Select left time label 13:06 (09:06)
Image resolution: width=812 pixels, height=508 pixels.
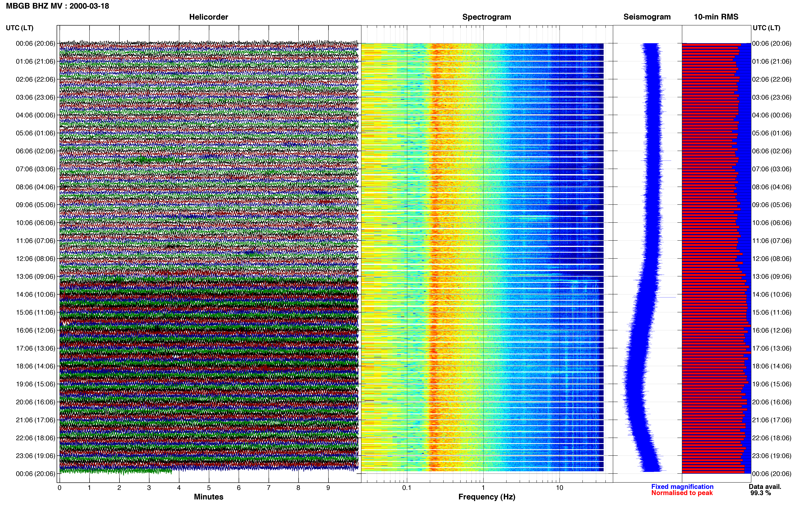coord(36,277)
